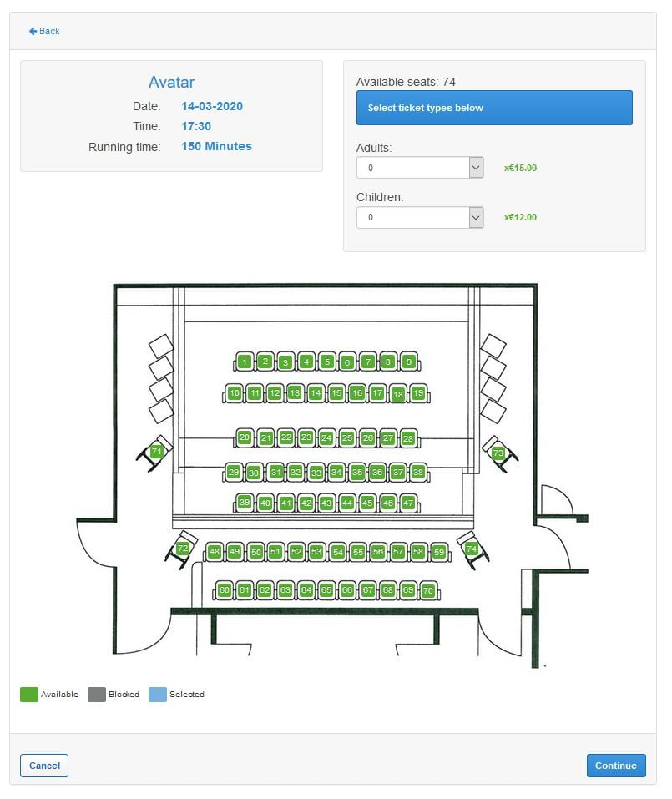Image resolution: width=672 pixels, height=799 pixels.
Task: Pick seat 19 on the seat map
Action: [418, 393]
